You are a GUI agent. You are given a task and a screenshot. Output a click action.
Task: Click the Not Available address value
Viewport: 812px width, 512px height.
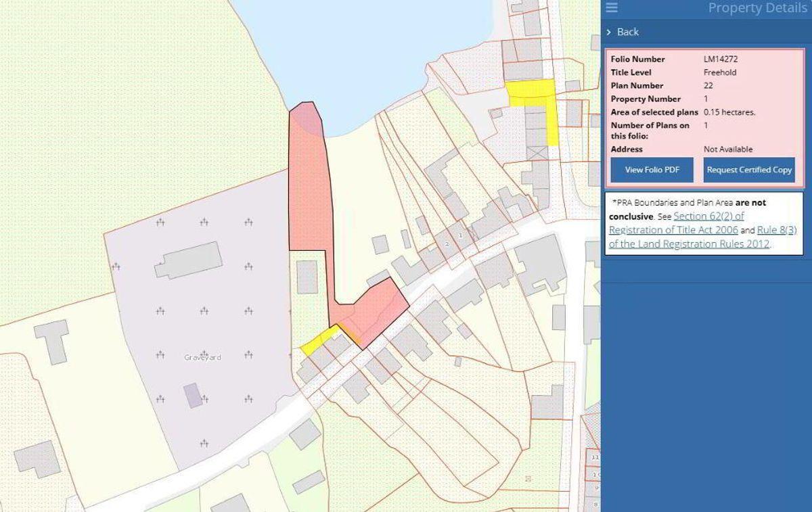pos(728,149)
